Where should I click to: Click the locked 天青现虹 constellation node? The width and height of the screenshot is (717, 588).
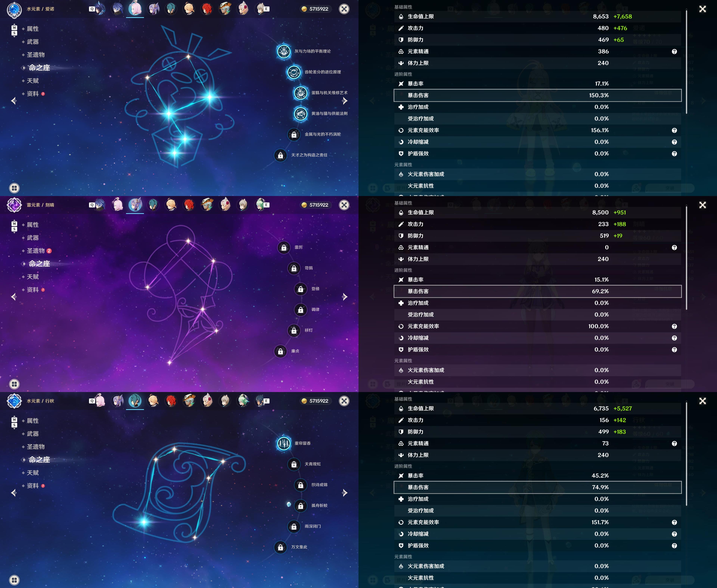pos(294,464)
